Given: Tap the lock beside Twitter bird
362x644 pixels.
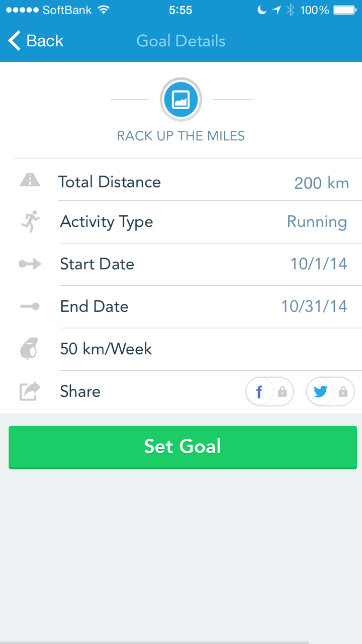Looking at the screenshot, I should pos(343,391).
